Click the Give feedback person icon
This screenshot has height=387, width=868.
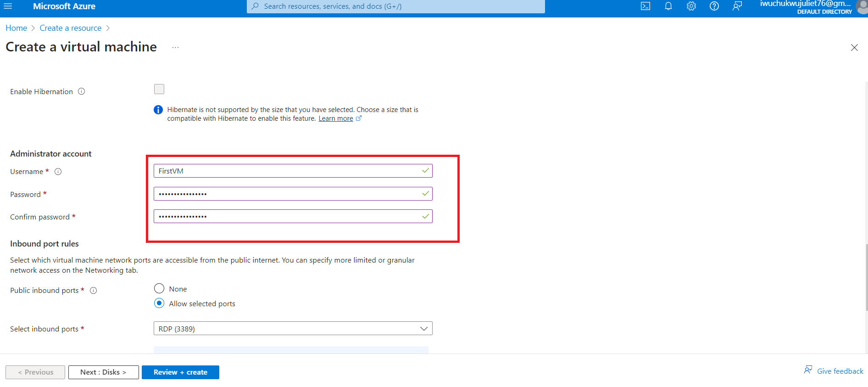pos(808,370)
